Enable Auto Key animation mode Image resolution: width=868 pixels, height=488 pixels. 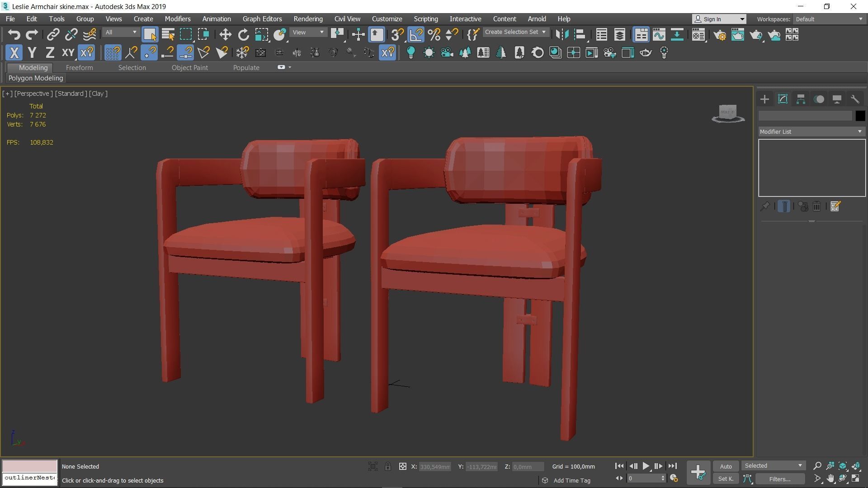pyautogui.click(x=726, y=466)
